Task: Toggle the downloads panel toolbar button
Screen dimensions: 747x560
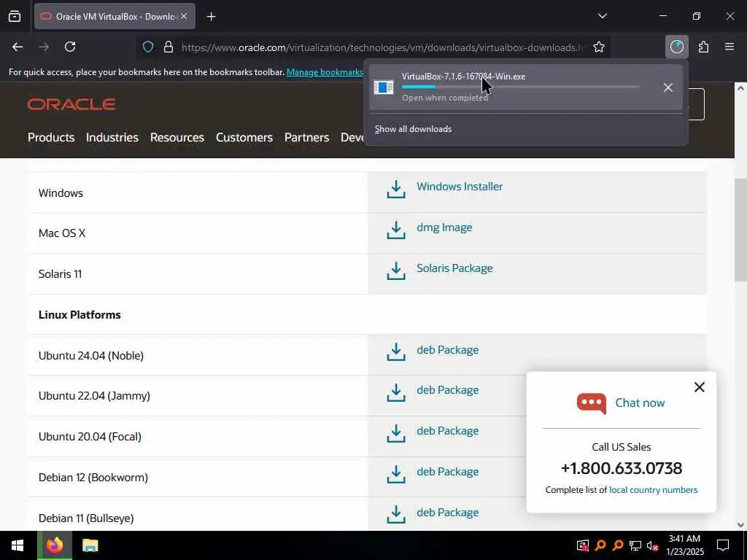Action: coord(676,47)
